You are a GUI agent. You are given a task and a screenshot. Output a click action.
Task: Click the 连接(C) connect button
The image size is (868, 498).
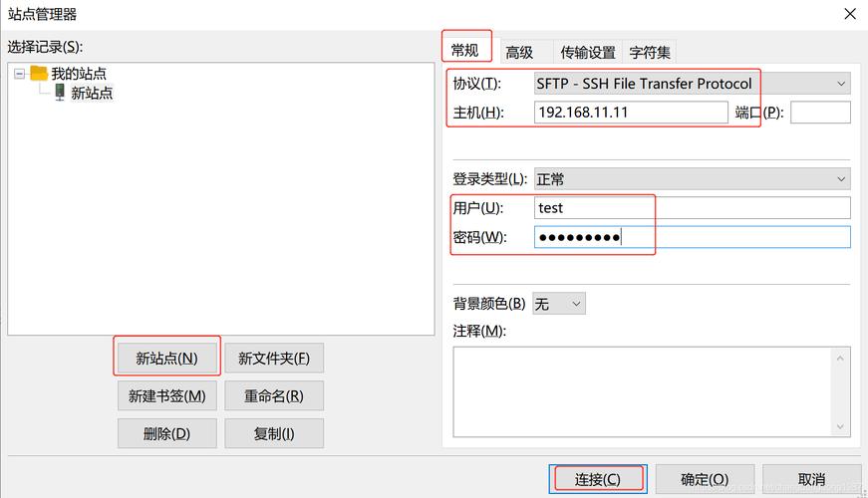[x=598, y=479]
